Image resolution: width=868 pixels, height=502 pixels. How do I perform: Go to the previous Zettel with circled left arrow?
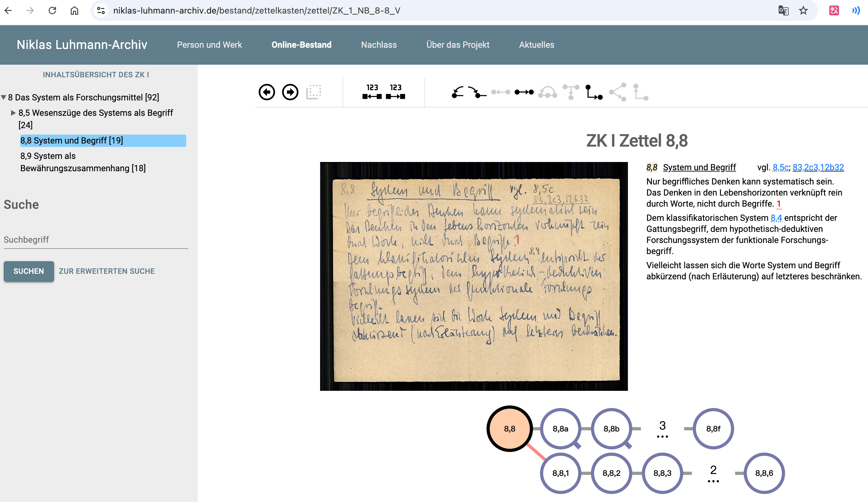(267, 92)
